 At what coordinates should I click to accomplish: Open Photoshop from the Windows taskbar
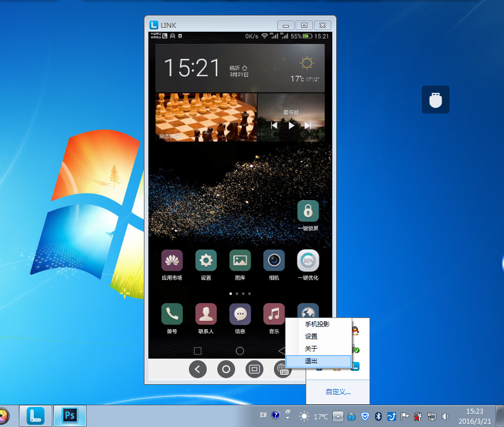pos(70,415)
